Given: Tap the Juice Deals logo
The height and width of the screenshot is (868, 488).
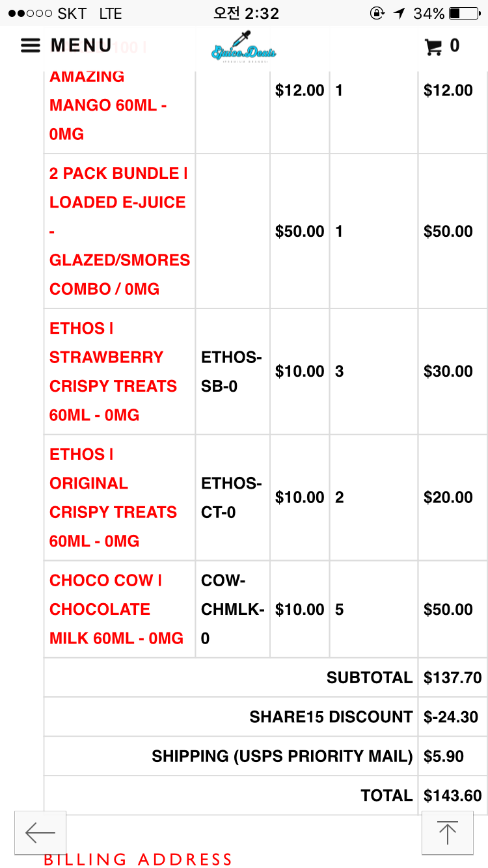Looking at the screenshot, I should (244, 47).
